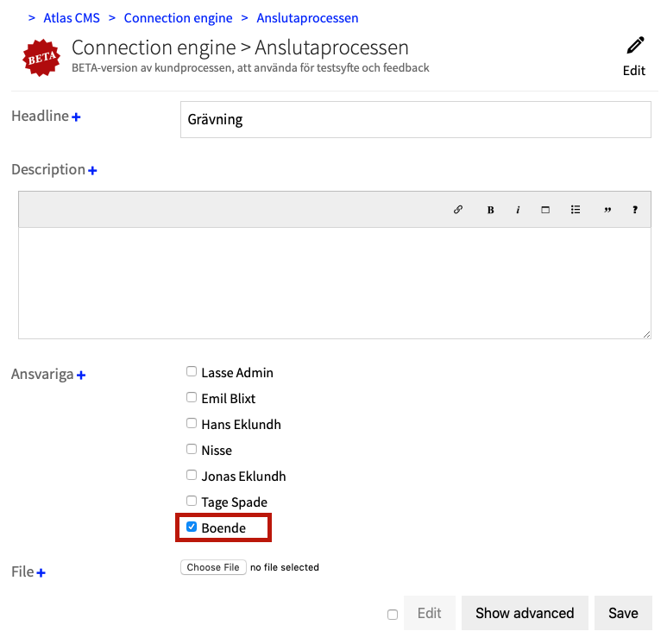Click the Choose File button
The image size is (667, 644).
click(x=213, y=567)
